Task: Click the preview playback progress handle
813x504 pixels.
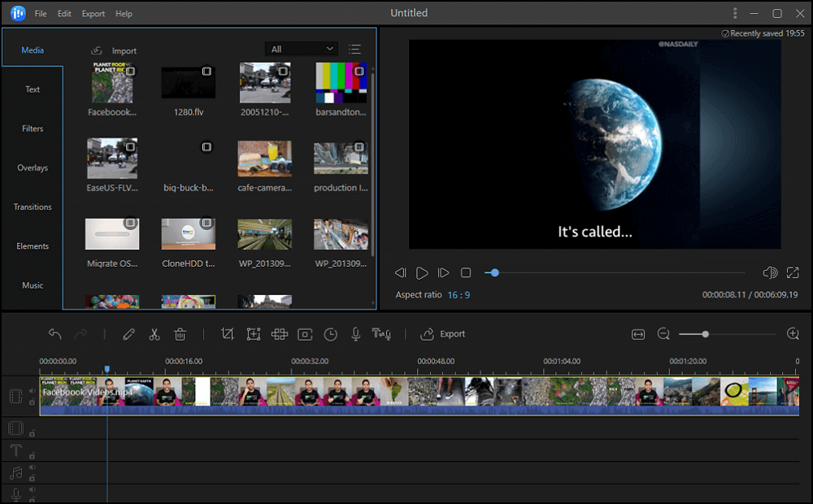Action: [x=494, y=273]
